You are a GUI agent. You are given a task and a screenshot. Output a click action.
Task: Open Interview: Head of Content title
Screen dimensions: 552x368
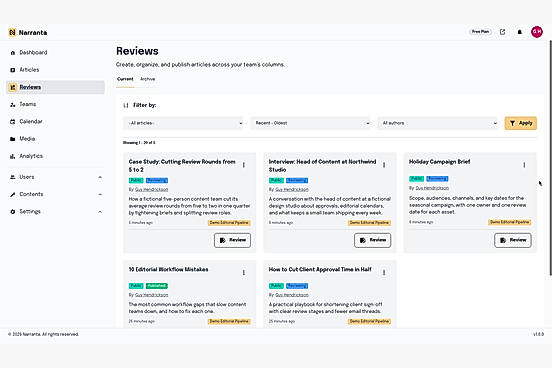tap(322, 166)
